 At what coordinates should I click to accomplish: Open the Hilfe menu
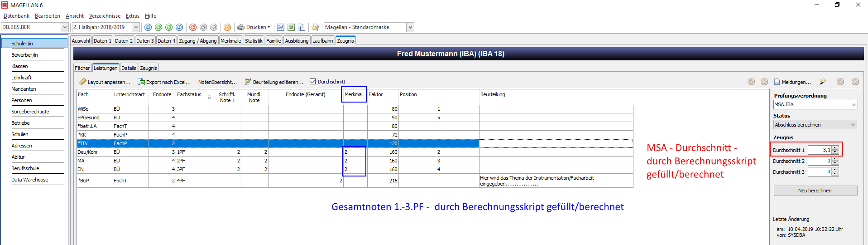(x=150, y=16)
